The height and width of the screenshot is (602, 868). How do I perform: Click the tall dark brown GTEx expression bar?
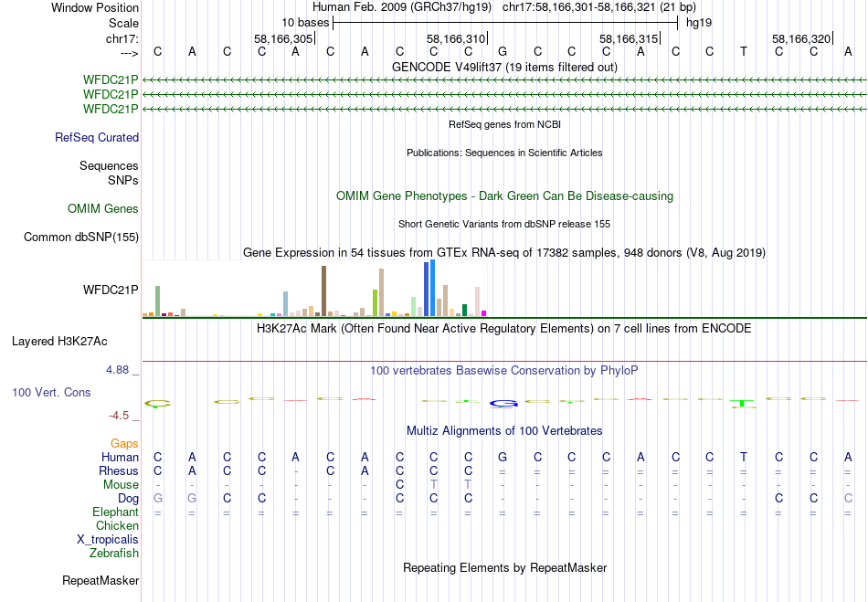pos(323,291)
